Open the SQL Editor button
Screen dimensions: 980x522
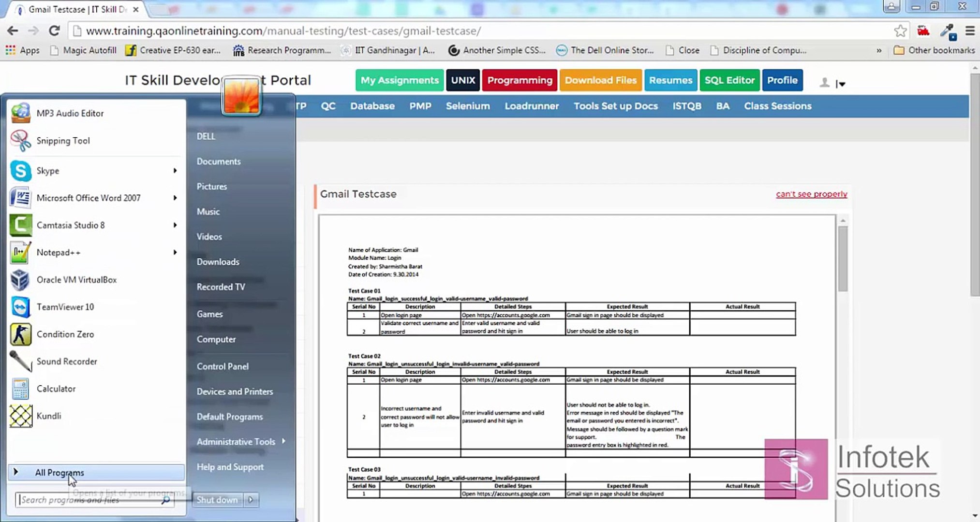[x=729, y=80]
